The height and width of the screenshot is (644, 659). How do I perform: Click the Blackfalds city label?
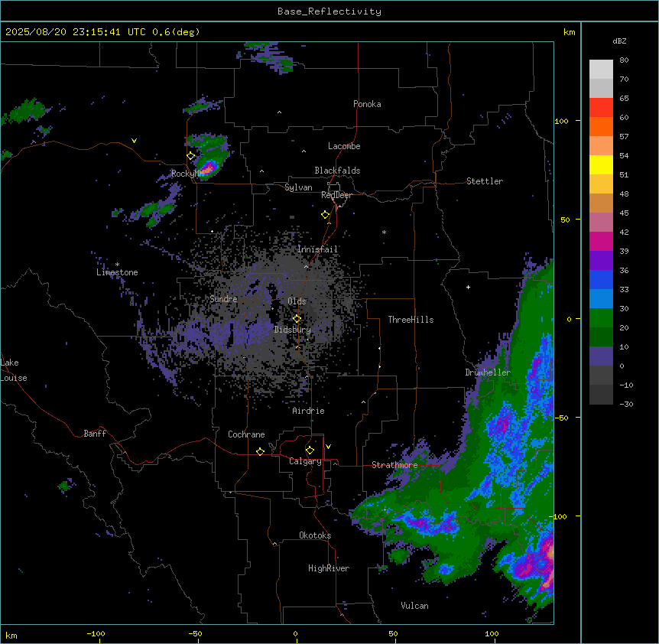click(337, 171)
